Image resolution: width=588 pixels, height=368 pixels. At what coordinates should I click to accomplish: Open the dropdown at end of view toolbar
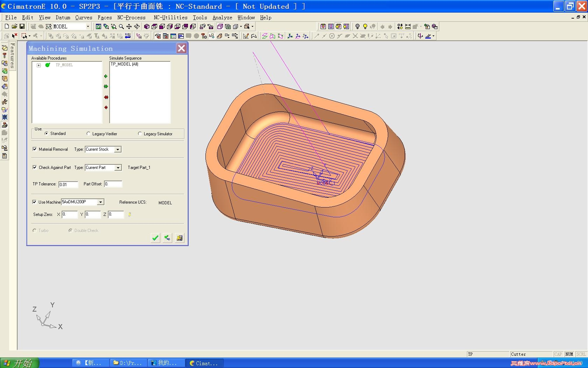click(252, 26)
